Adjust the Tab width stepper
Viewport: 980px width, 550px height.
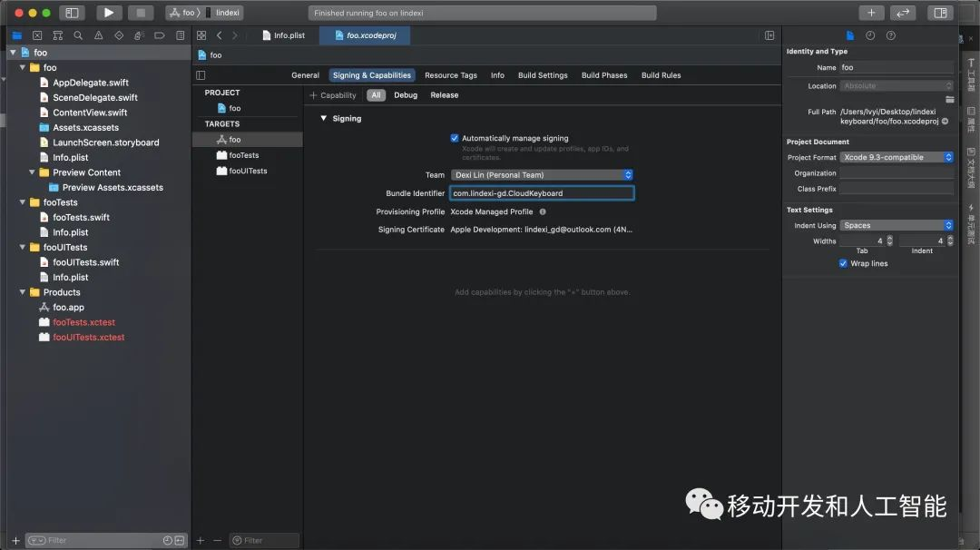click(x=889, y=241)
